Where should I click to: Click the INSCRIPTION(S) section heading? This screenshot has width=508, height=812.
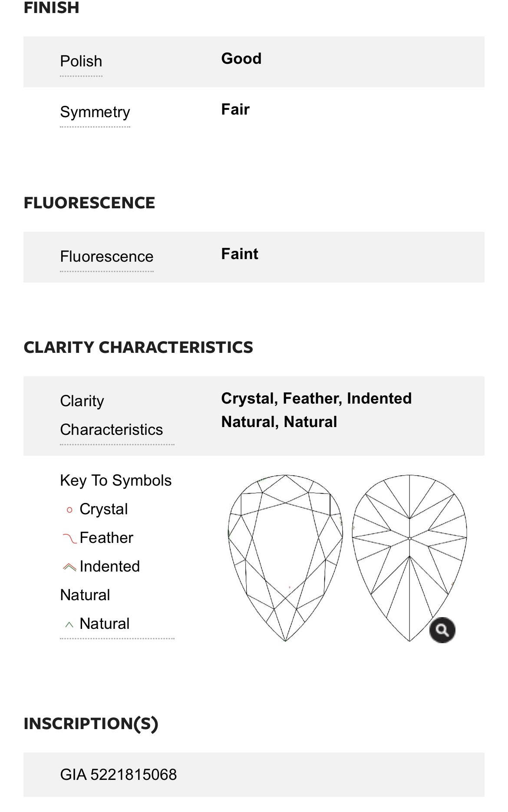(x=91, y=724)
